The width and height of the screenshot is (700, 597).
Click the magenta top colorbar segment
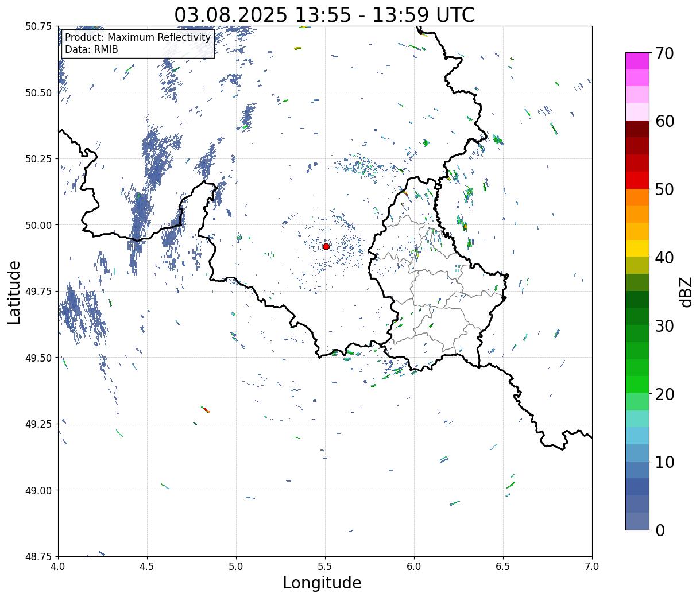pos(637,61)
